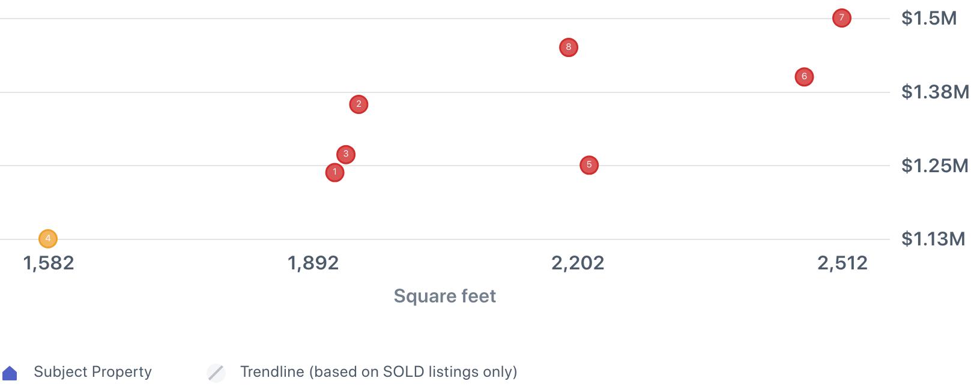Toggle the Trendline legend icon
The image size is (980, 390).
pyautogui.click(x=216, y=373)
